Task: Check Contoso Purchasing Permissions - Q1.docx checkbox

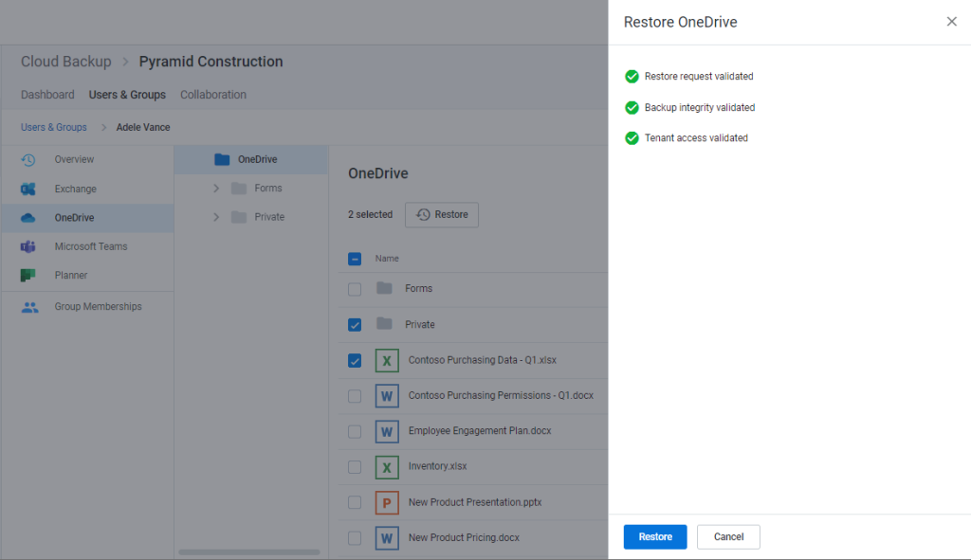Action: tap(355, 396)
